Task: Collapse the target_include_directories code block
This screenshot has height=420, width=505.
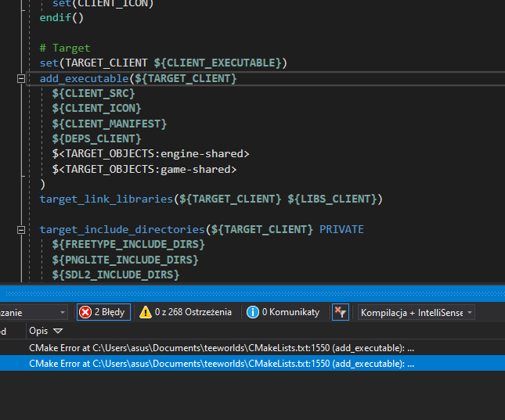Action: 21,230
